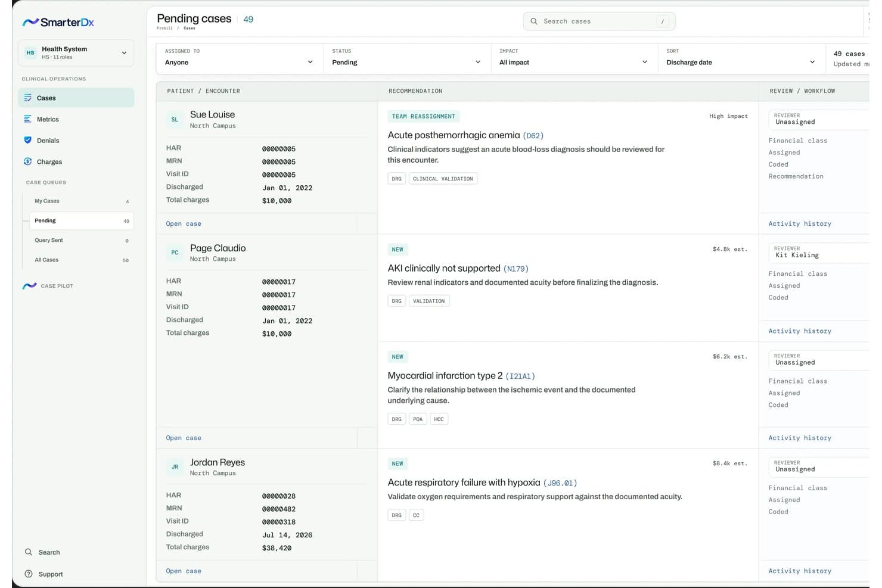882x588 pixels.
Task: Click the sidebar Search magnifier icon
Action: tap(28, 552)
